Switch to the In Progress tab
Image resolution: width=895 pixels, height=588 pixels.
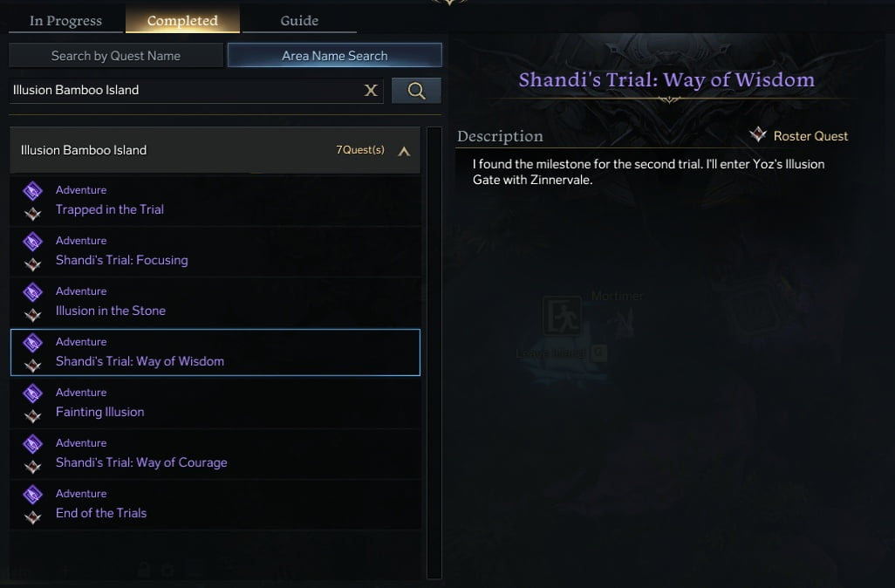coord(65,21)
